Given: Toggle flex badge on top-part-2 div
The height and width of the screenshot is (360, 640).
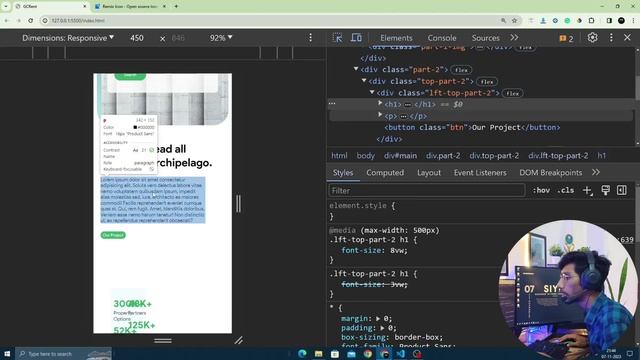Looking at the screenshot, I should [x=487, y=82].
